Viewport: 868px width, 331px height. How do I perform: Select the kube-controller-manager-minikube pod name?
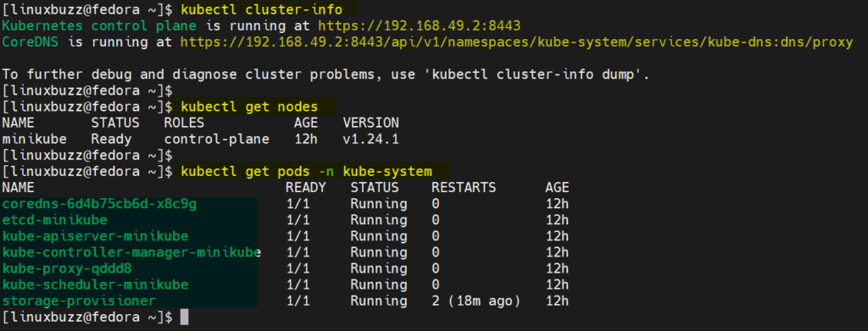[x=131, y=252]
